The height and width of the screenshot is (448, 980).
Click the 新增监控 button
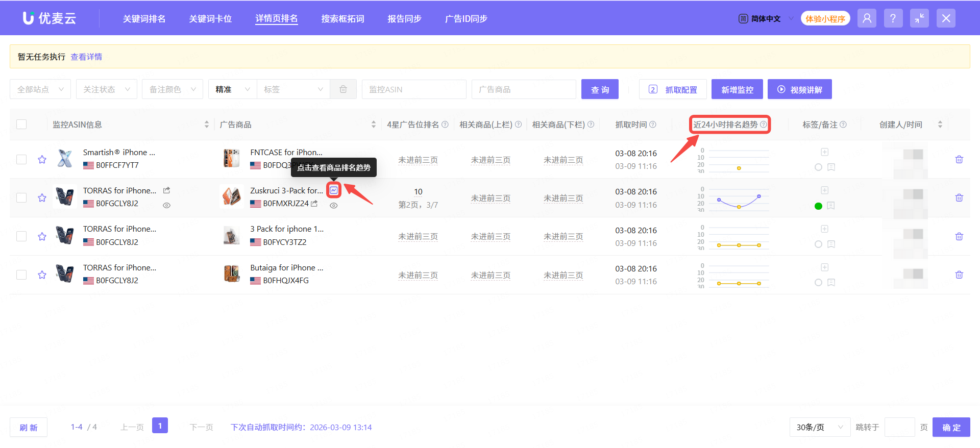click(737, 89)
